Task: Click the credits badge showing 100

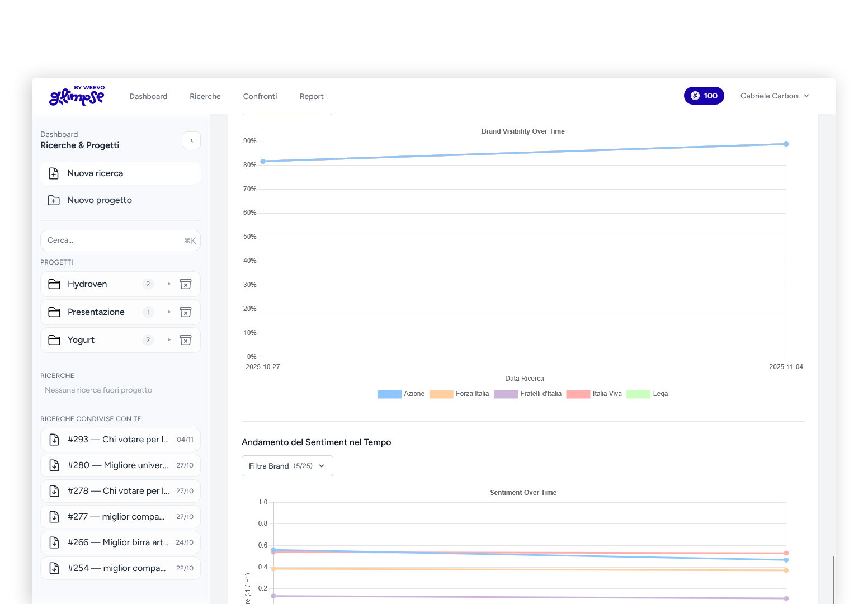Action: pos(704,96)
